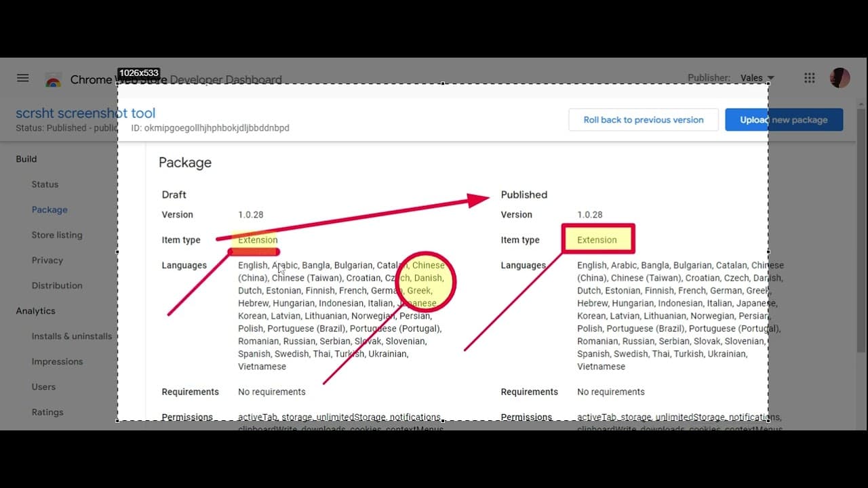Open Ratings page
Image resolution: width=868 pixels, height=488 pixels.
[47, 412]
